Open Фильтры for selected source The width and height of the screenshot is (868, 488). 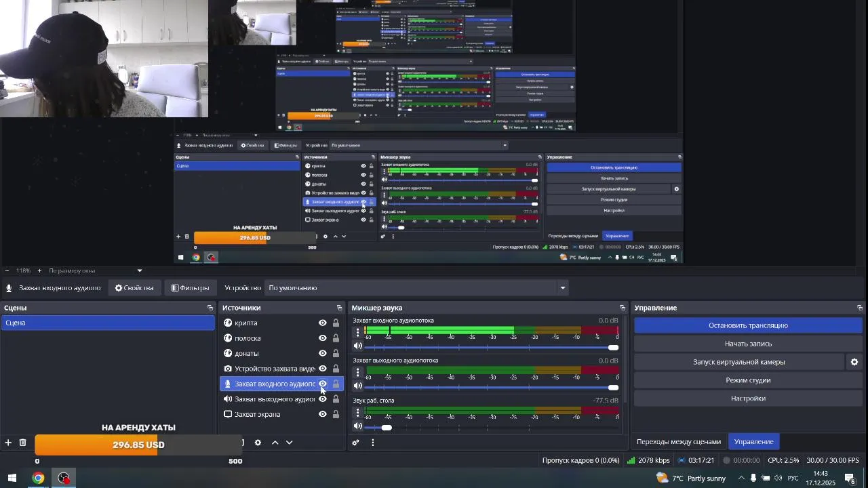pyautogui.click(x=191, y=288)
